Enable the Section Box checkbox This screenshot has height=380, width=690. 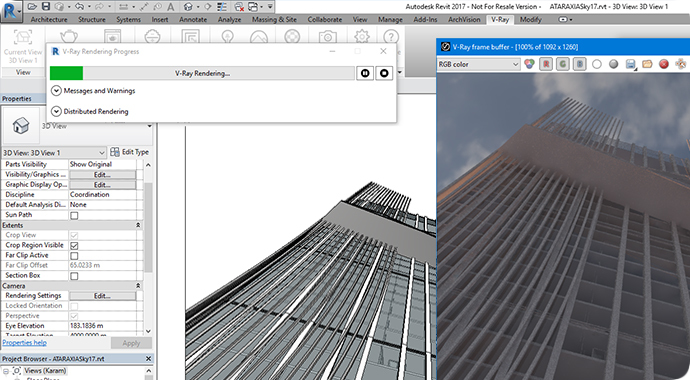74,276
